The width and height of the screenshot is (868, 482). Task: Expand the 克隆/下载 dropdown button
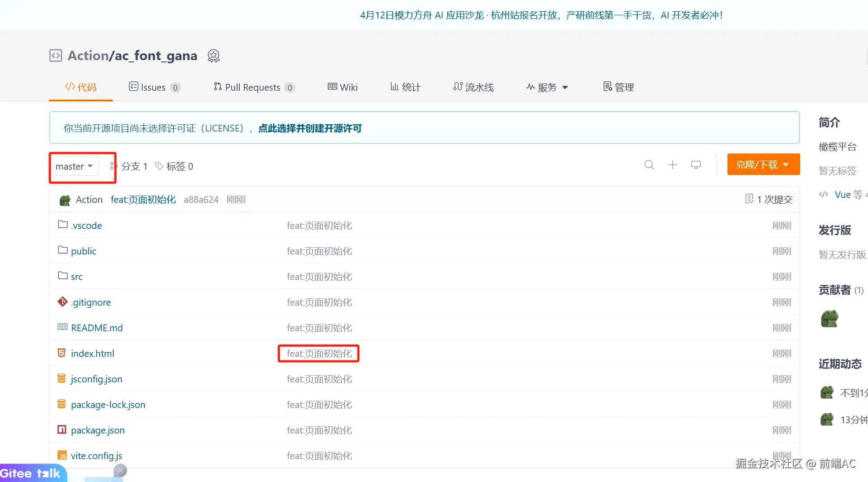[x=763, y=165]
